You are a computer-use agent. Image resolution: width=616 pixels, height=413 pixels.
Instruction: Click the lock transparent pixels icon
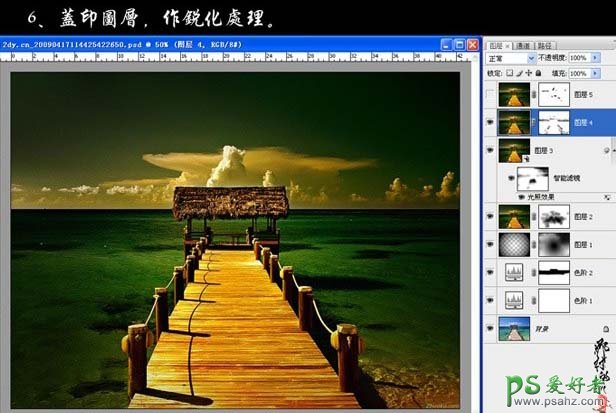(x=510, y=73)
